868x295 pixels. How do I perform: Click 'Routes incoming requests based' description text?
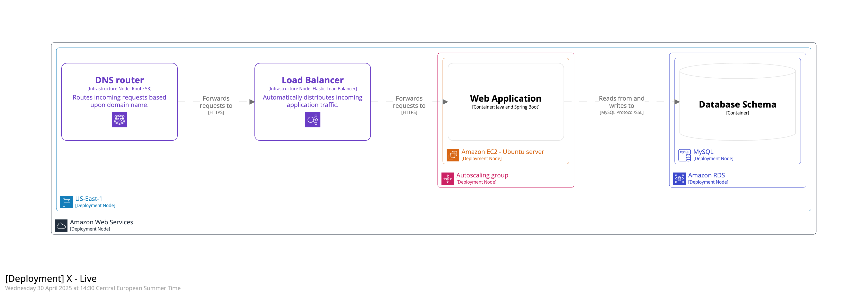click(x=119, y=97)
